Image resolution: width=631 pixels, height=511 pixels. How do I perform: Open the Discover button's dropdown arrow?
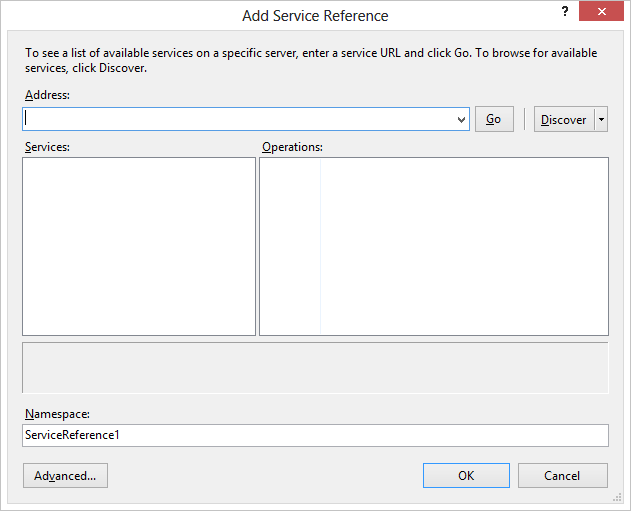click(x=601, y=120)
